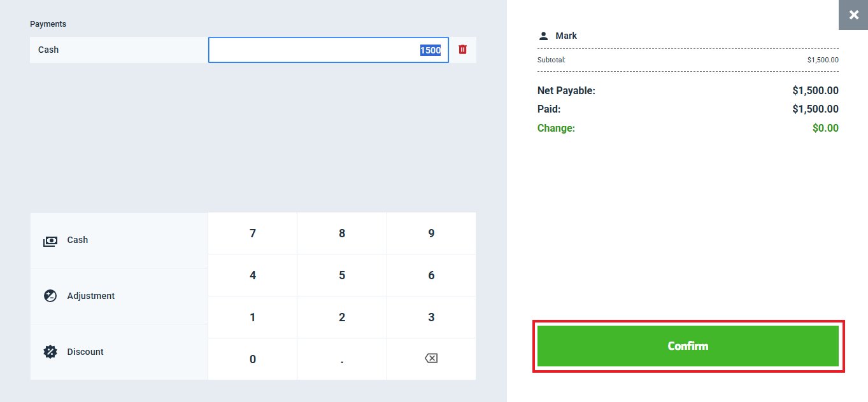Apply a Discount from the payment options

(119, 352)
